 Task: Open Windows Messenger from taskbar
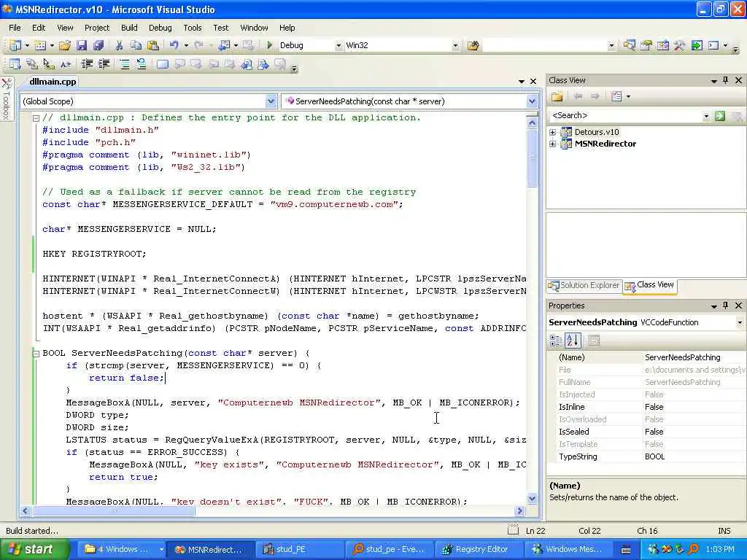tap(569, 550)
